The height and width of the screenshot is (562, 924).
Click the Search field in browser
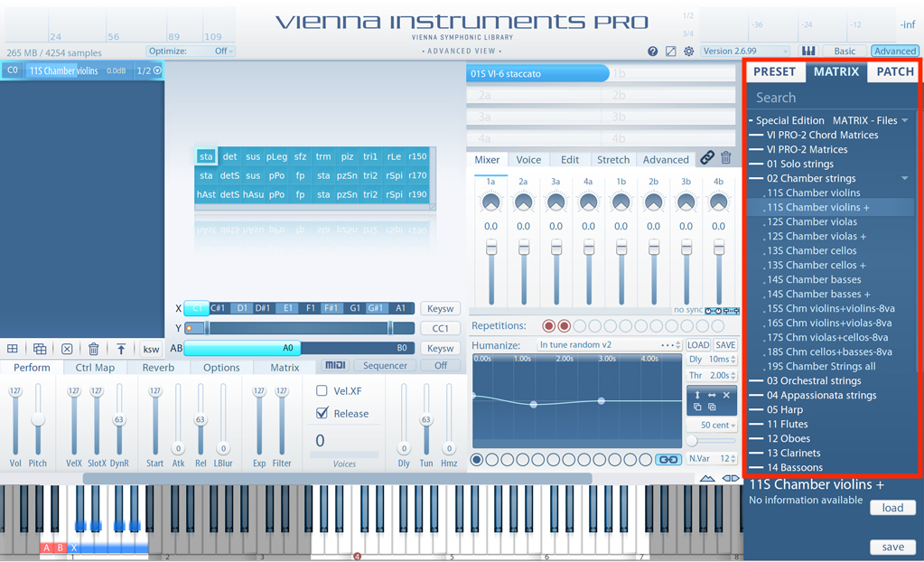click(x=831, y=98)
